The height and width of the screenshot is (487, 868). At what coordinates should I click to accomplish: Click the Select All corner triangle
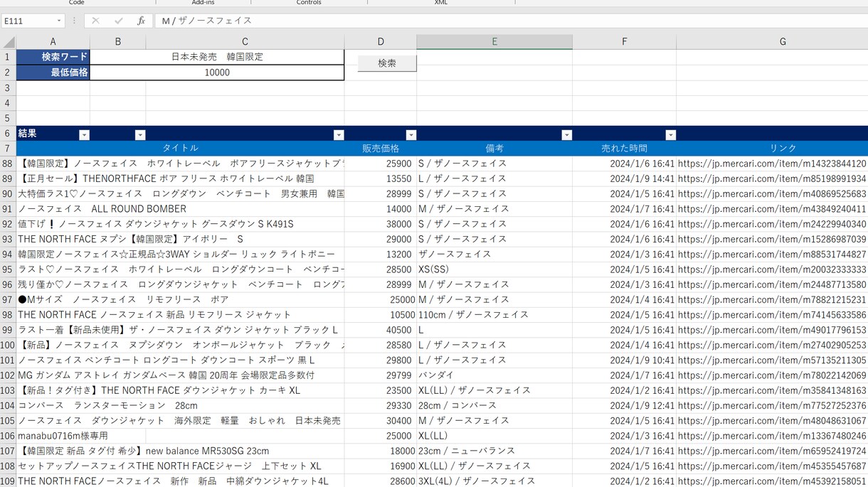(9, 42)
